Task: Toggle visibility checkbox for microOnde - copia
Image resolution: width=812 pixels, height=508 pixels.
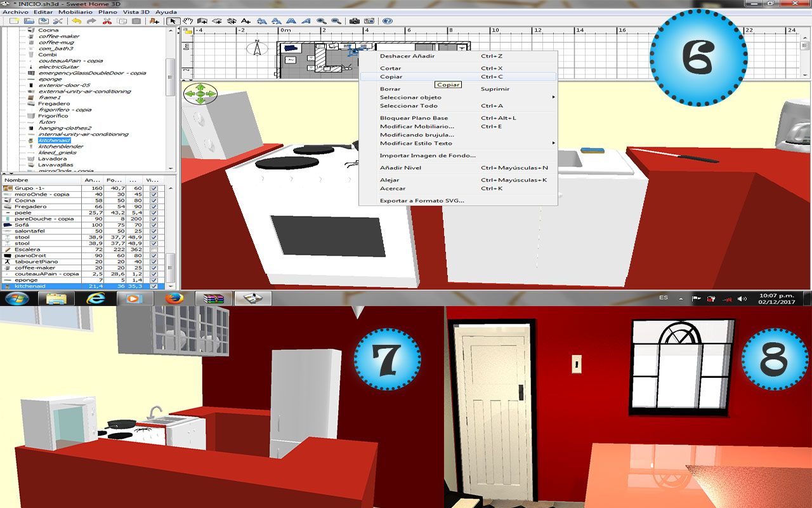Action: click(154, 194)
